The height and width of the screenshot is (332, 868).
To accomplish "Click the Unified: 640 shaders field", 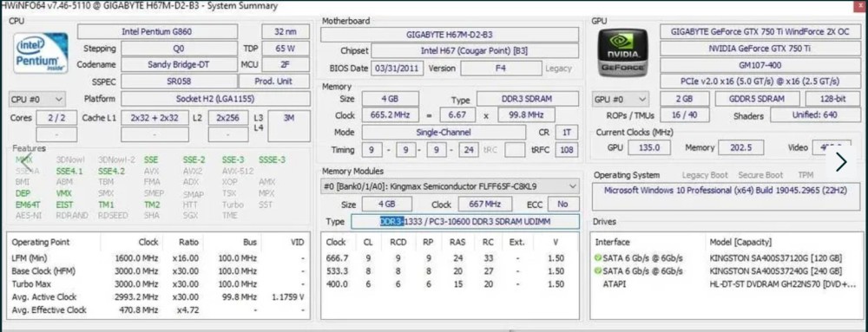I will [815, 115].
